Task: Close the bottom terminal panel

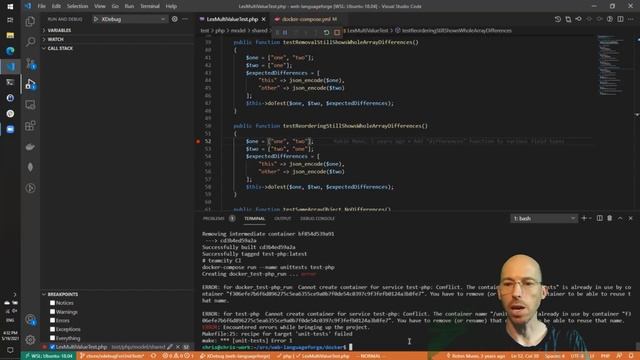Action: (631, 218)
